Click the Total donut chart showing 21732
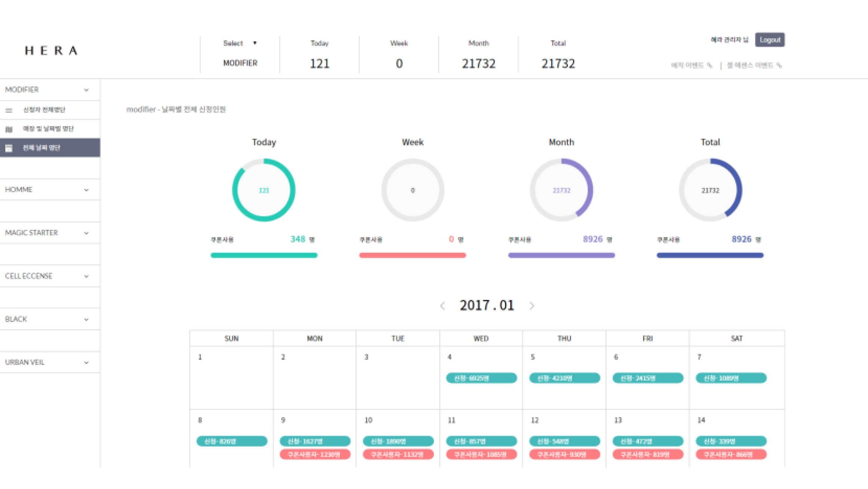Viewport: 868px width, 489px height. coord(710,190)
